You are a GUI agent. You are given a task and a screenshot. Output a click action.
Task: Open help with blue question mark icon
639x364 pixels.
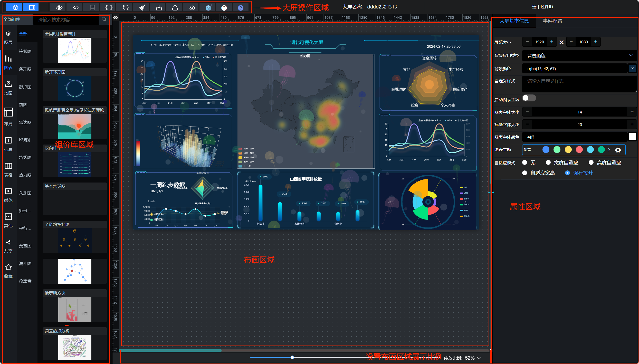[x=241, y=8]
